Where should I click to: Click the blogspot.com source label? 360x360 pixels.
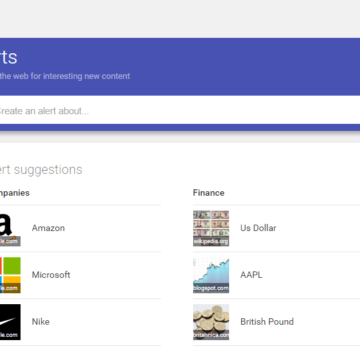[x=211, y=288]
